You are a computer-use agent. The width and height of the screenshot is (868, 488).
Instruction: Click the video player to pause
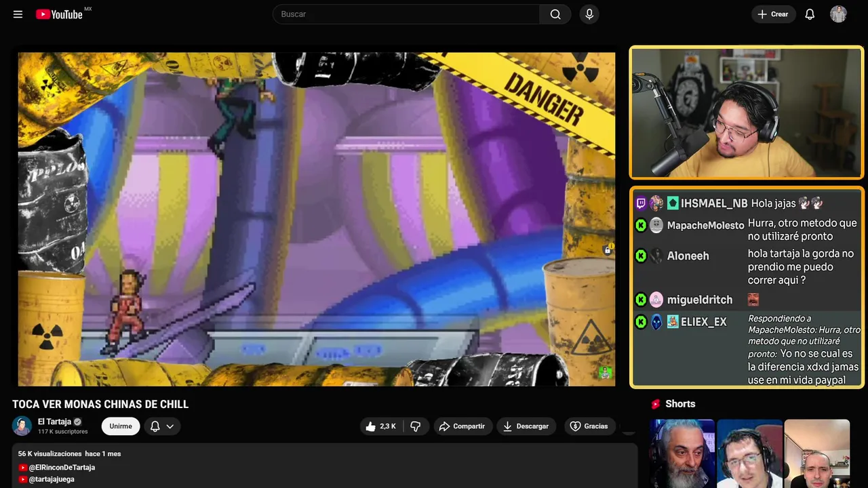point(317,219)
